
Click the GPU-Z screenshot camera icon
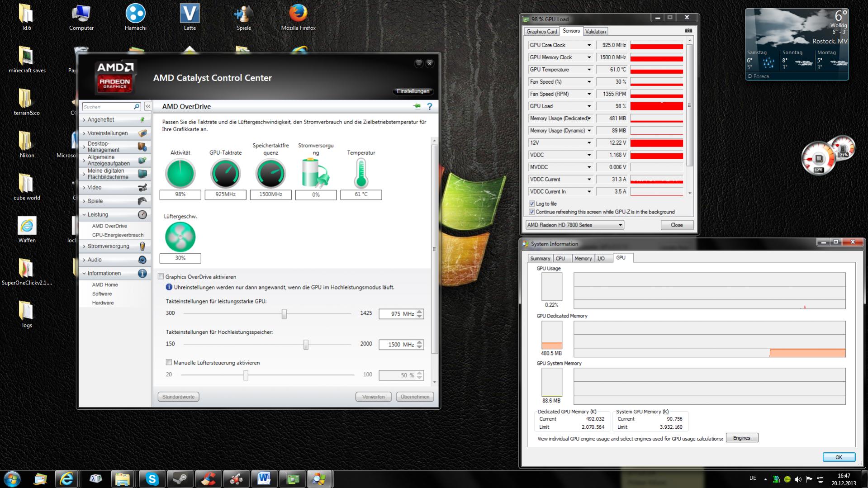pyautogui.click(x=688, y=31)
